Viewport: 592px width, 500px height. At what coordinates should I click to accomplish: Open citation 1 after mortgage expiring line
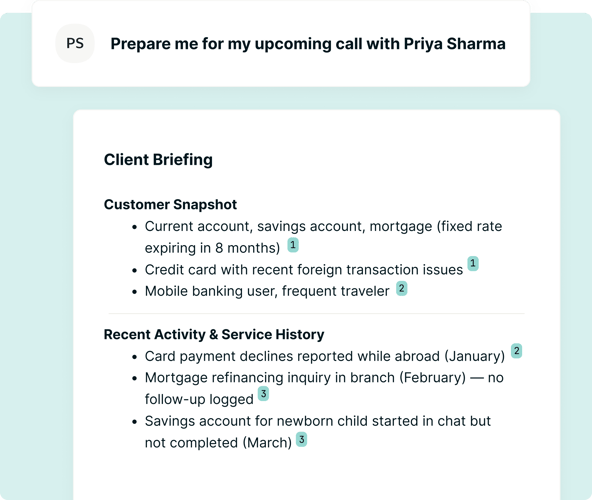click(293, 245)
